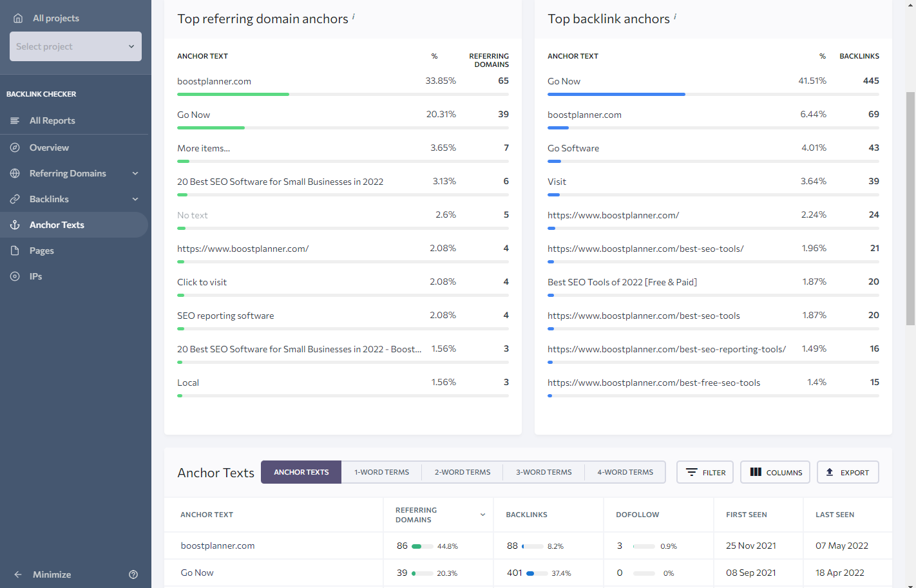
Task: Click Go Now in top backlink anchors
Action: coord(564,81)
